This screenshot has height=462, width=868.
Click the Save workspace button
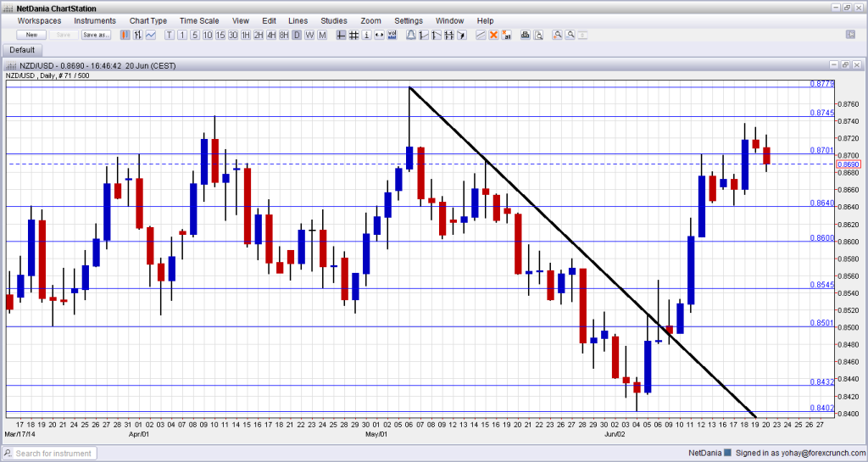(64, 35)
